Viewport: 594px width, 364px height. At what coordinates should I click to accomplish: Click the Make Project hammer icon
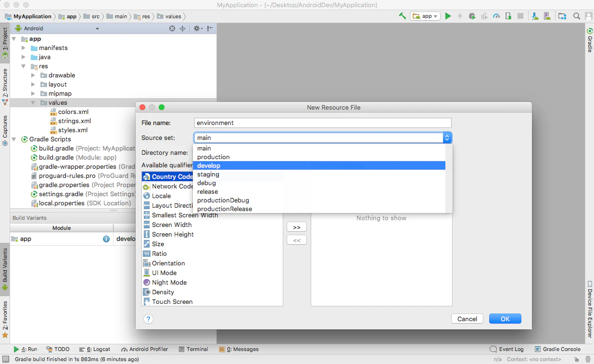pos(403,16)
